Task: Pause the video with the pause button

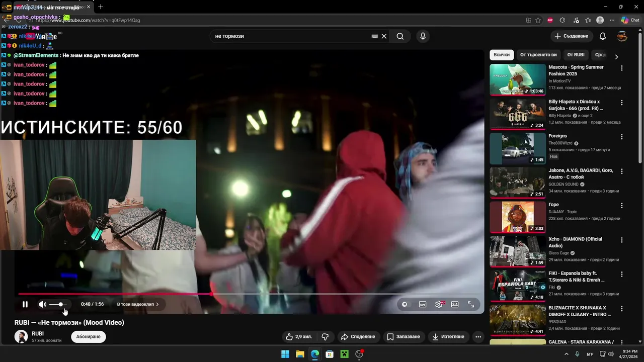Action: coord(25,304)
